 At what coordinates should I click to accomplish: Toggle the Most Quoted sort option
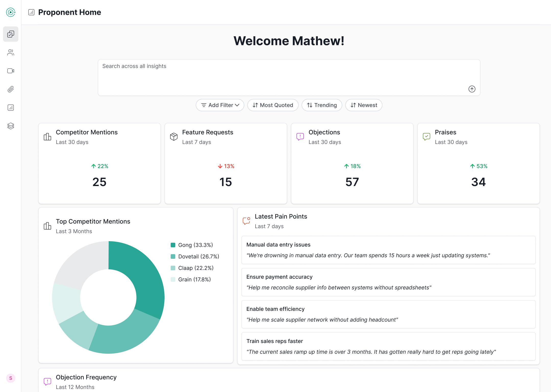point(273,105)
